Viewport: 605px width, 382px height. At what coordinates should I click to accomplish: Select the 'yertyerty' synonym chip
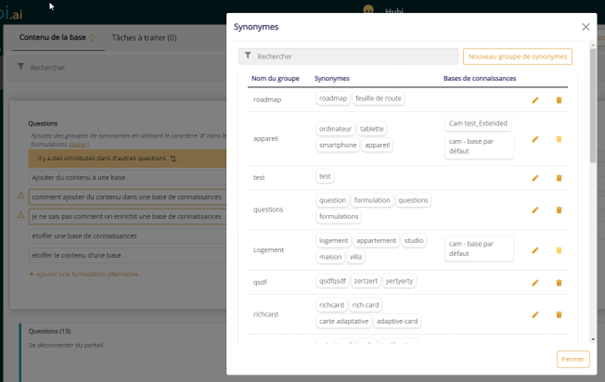coord(399,281)
